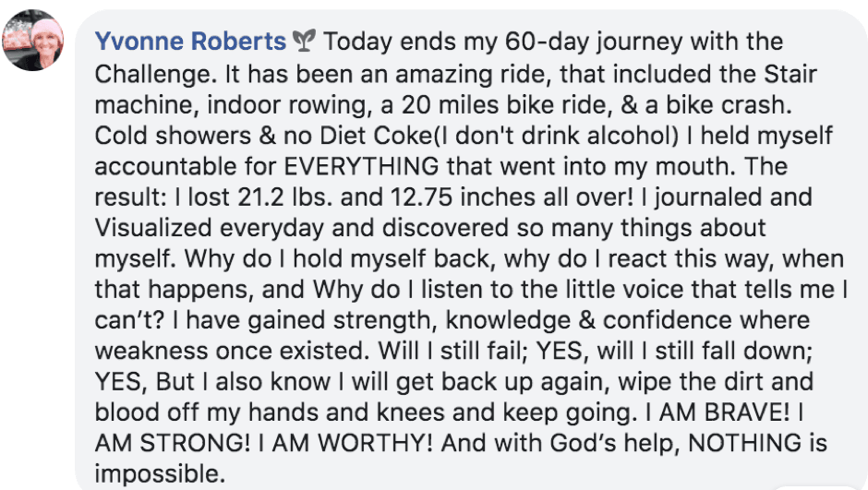Click the final word "impossible."
Viewport: 868px width, 490px height.
[161, 474]
